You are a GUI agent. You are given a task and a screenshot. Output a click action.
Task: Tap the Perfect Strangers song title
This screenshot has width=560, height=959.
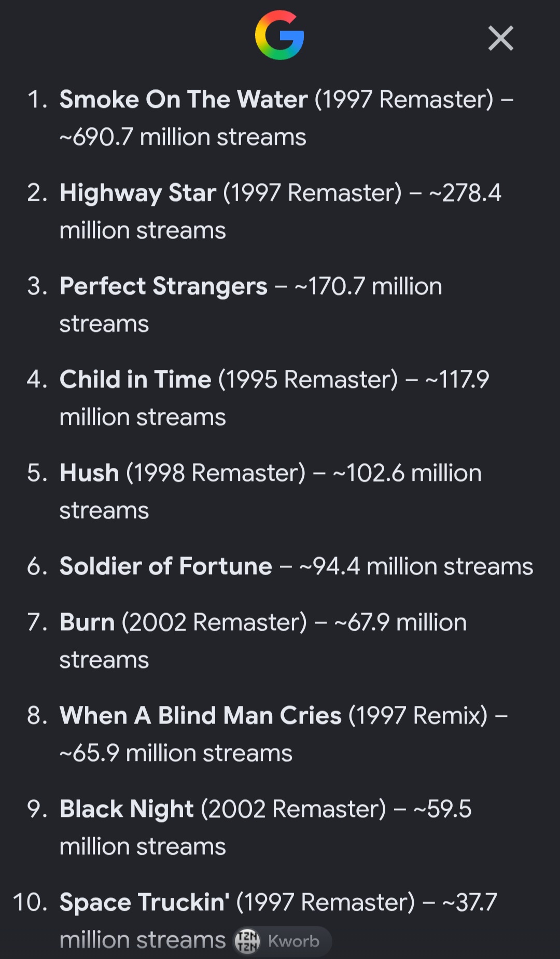(x=163, y=286)
